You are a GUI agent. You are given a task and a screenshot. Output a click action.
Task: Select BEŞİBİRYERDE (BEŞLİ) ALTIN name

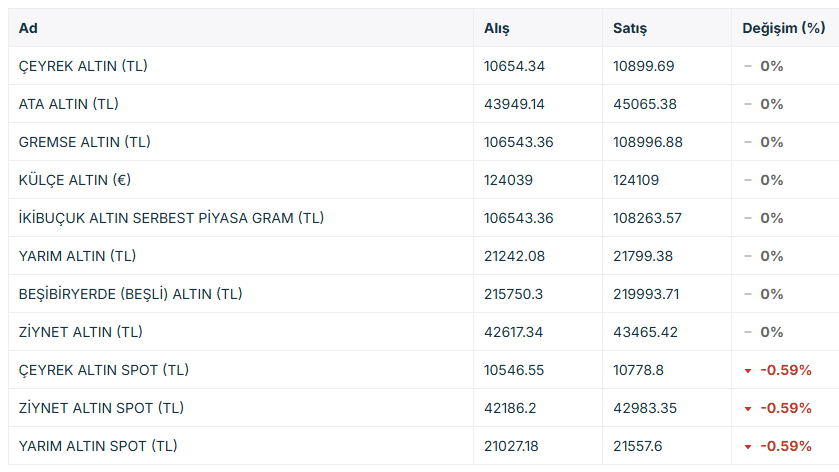pyautogui.click(x=131, y=294)
